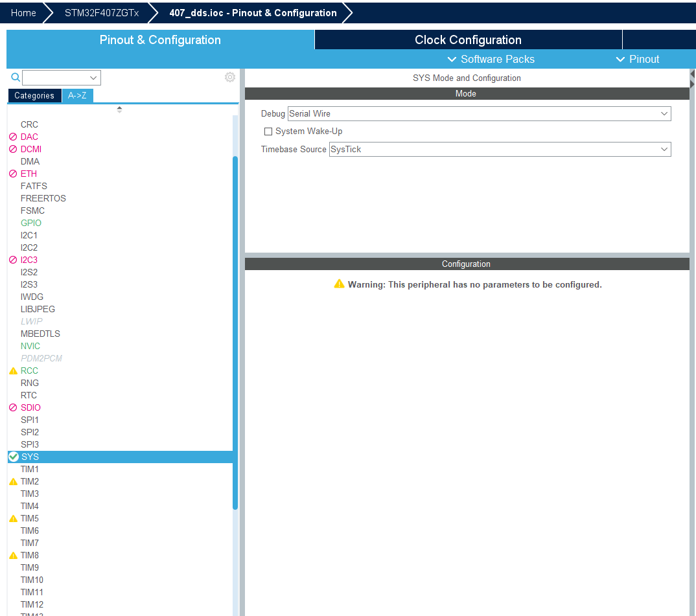Click the warning triangle next to TIM2
Viewport: 696px width, 616px height.
click(x=14, y=481)
